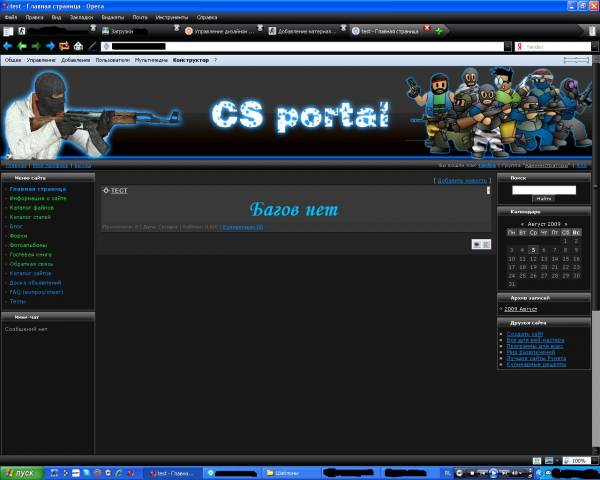Open the search field dropdown arrow
Viewport: 600px width, 480px height.
(595, 47)
